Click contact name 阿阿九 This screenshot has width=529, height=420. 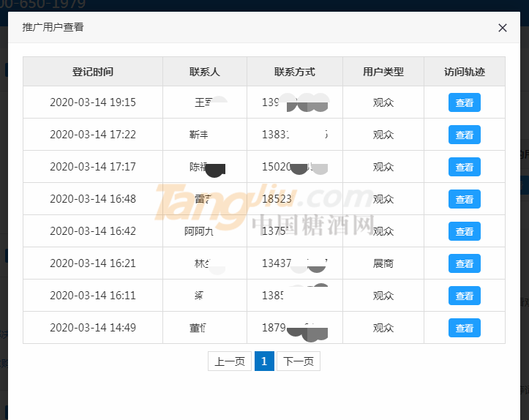click(199, 231)
